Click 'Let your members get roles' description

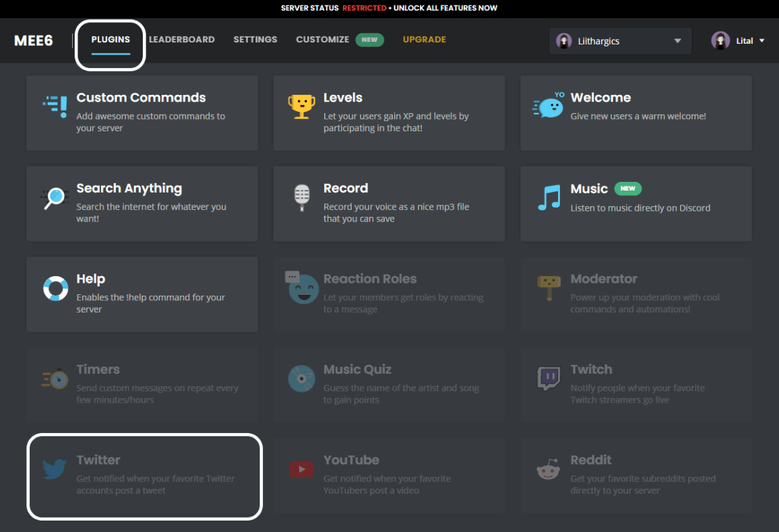[x=403, y=303]
